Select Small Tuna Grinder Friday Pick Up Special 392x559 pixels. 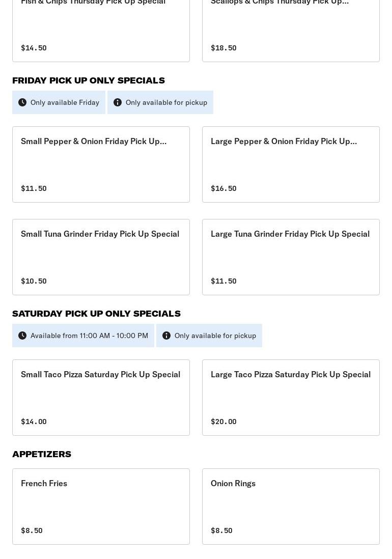101,257
